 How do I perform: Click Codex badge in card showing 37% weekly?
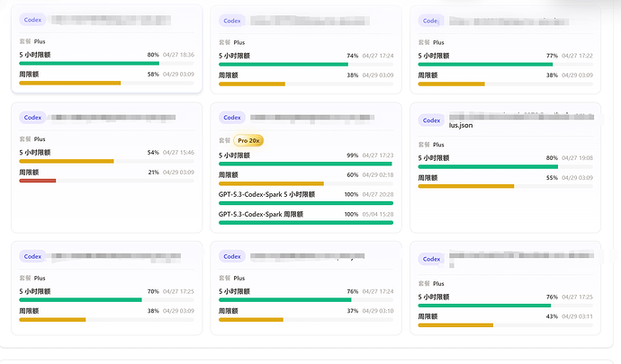point(232,256)
